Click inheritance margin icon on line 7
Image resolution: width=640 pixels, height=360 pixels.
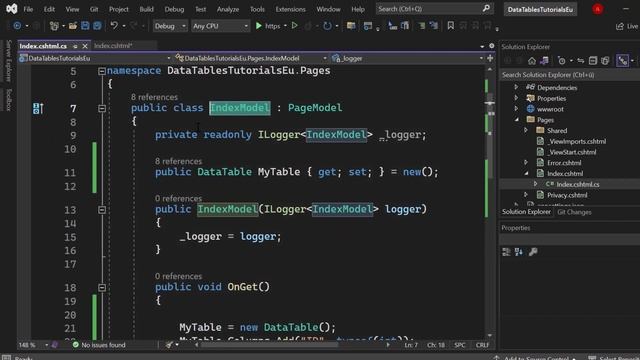tap(38, 108)
